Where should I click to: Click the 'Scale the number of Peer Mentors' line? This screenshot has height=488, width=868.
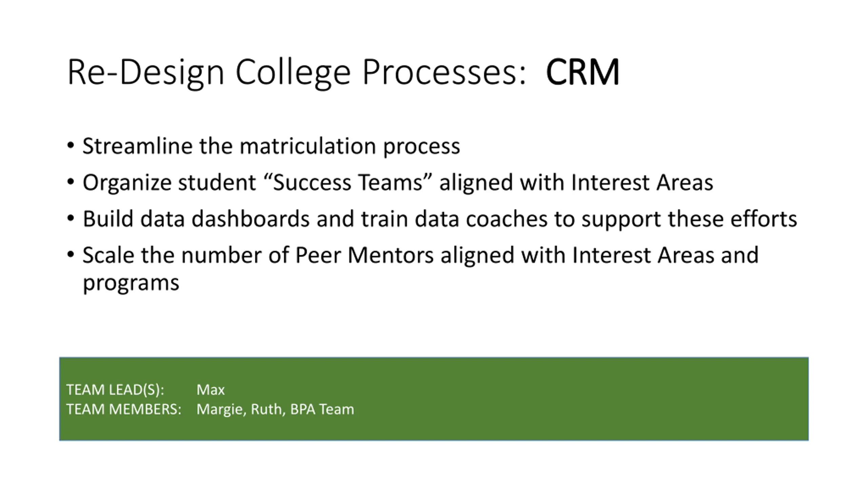tap(420, 255)
